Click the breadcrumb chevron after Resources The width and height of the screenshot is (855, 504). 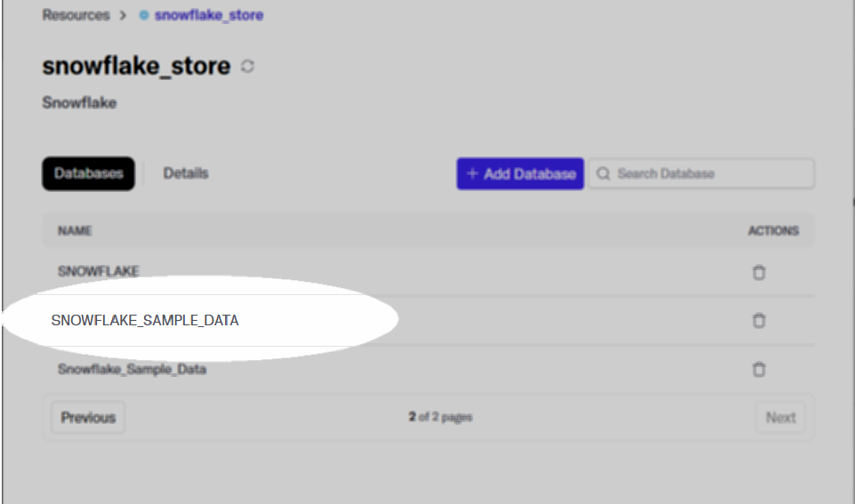(x=124, y=15)
